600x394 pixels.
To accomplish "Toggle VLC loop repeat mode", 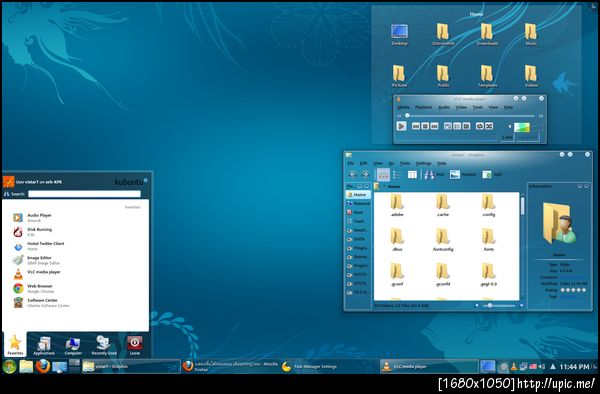I will 479,126.
